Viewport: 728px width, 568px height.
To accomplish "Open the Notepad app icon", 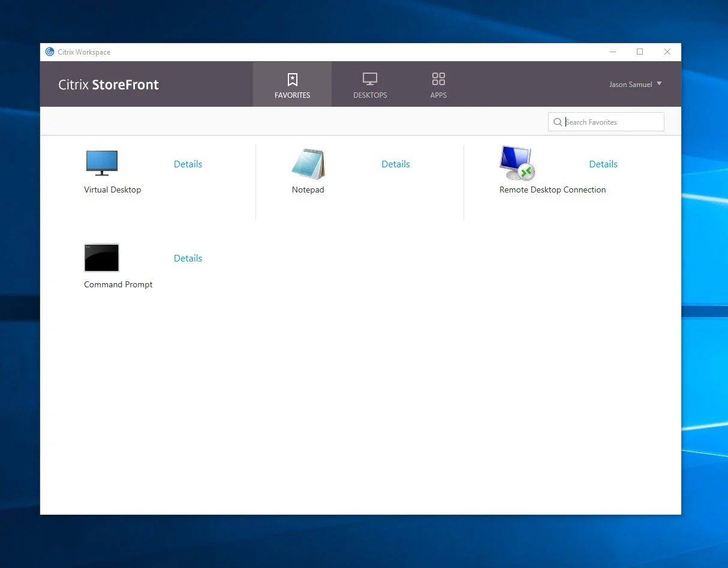I will coord(308,164).
